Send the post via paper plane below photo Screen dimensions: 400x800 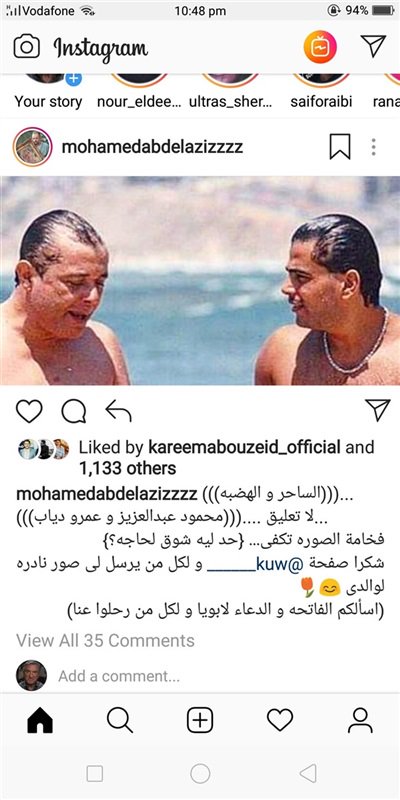(378, 410)
